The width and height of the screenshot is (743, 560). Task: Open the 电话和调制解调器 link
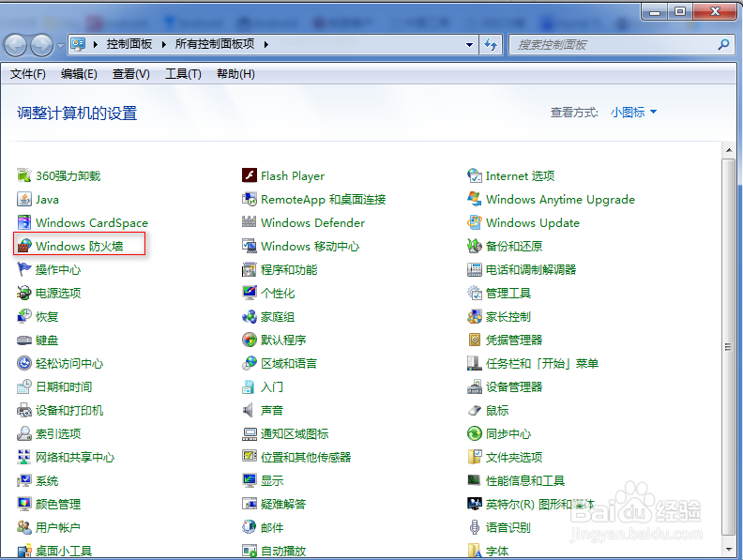[x=531, y=269]
